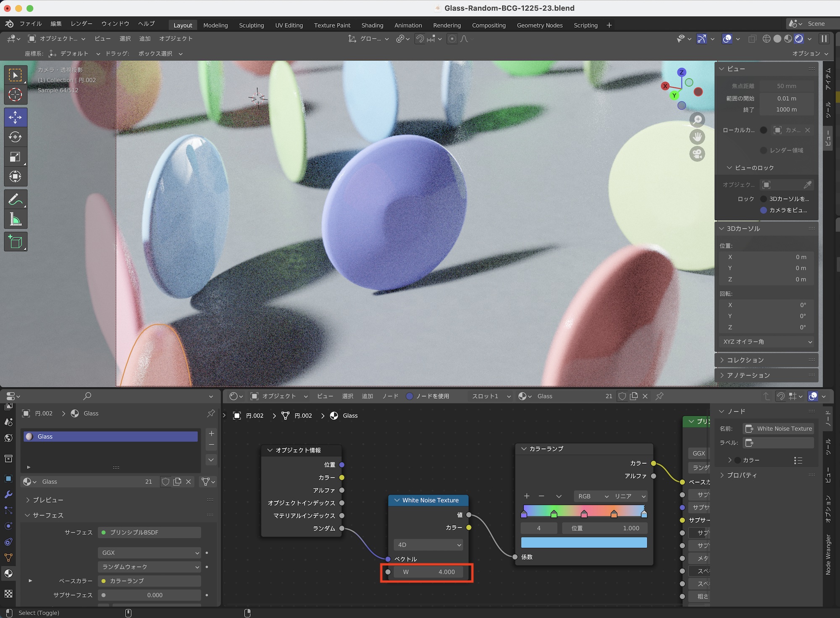Click the color ramp add stop button
840x618 pixels.
point(527,496)
